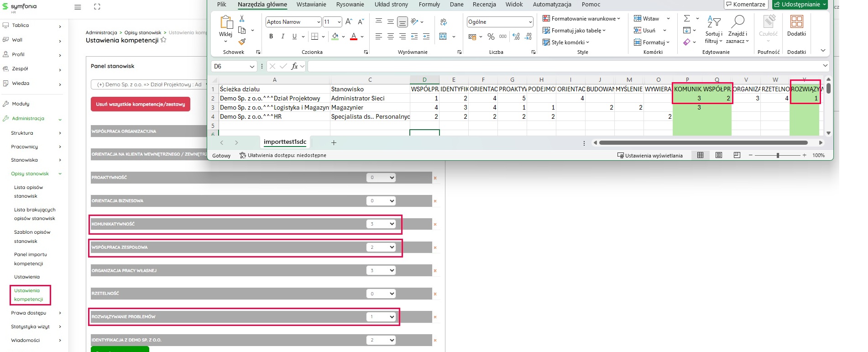Click the Format Painter brush icon

[242, 42]
